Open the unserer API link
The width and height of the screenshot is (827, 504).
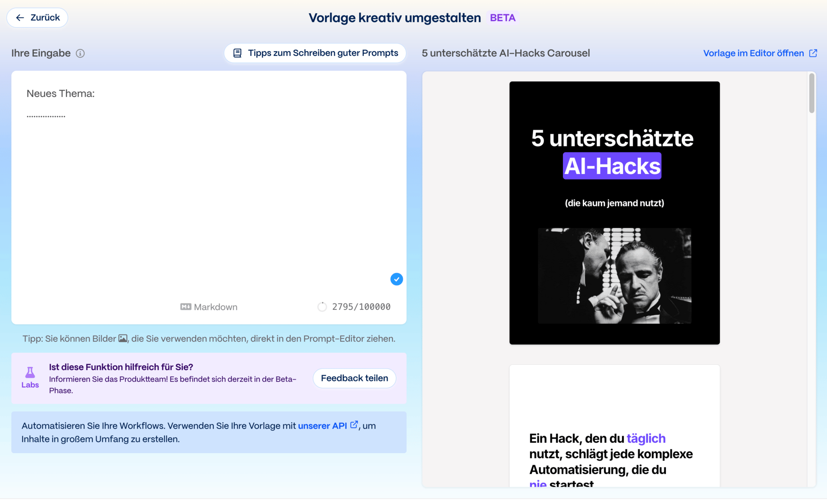[322, 426]
